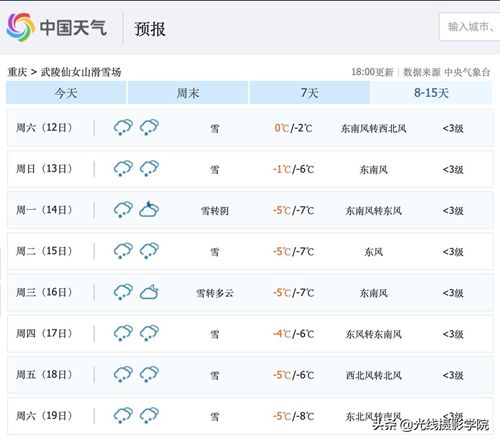Open the 8-15天 forecast tab

[431, 93]
